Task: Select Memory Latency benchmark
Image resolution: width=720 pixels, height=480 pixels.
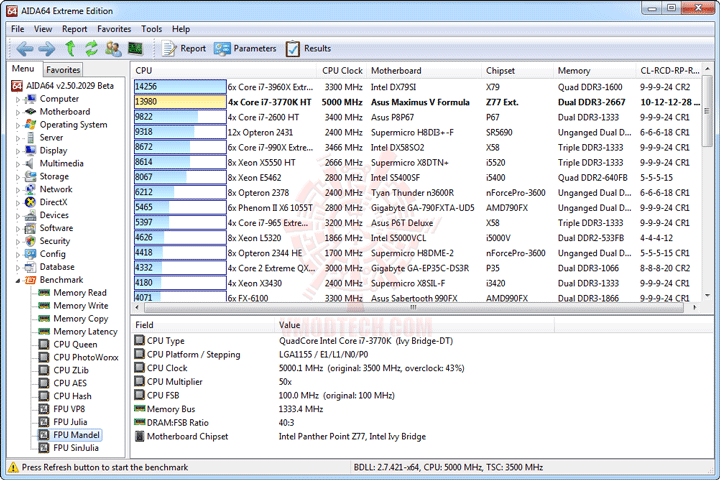Action: (x=85, y=331)
